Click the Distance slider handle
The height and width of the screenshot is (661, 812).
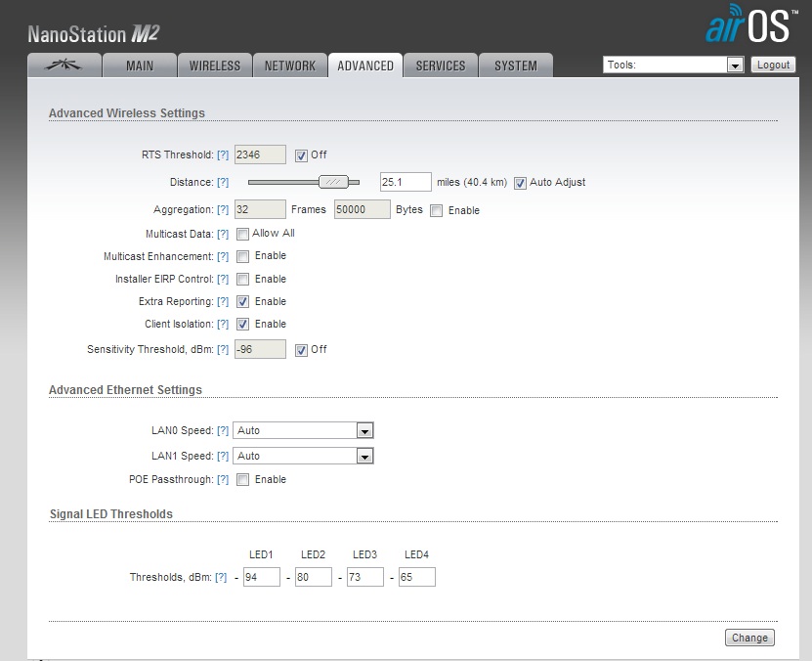333,182
